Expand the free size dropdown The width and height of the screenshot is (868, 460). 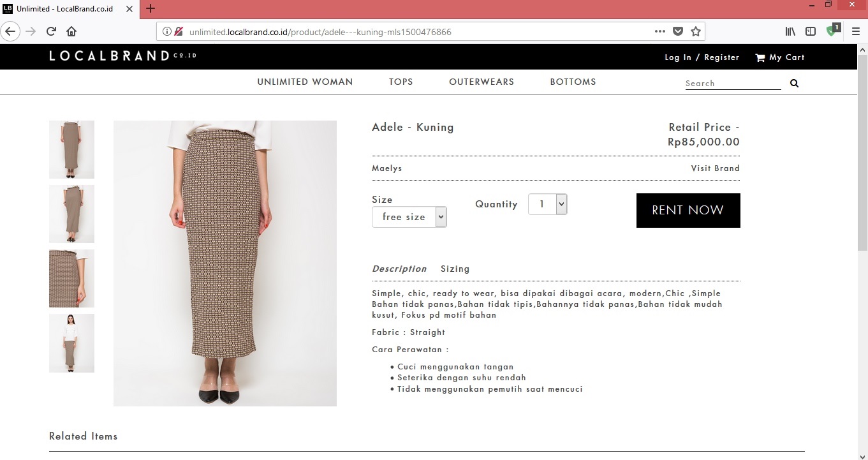point(409,217)
